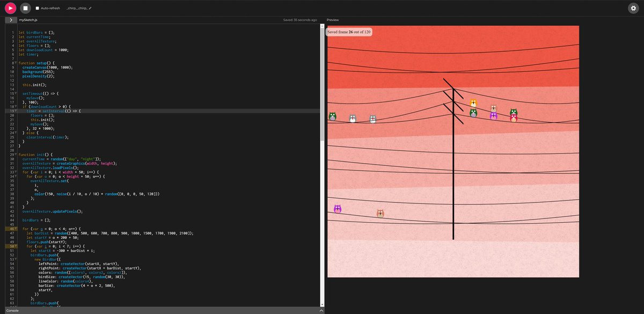Image resolution: width=644 pixels, height=314 pixels.
Task: Open settings with the gear icon
Action: tap(633, 8)
